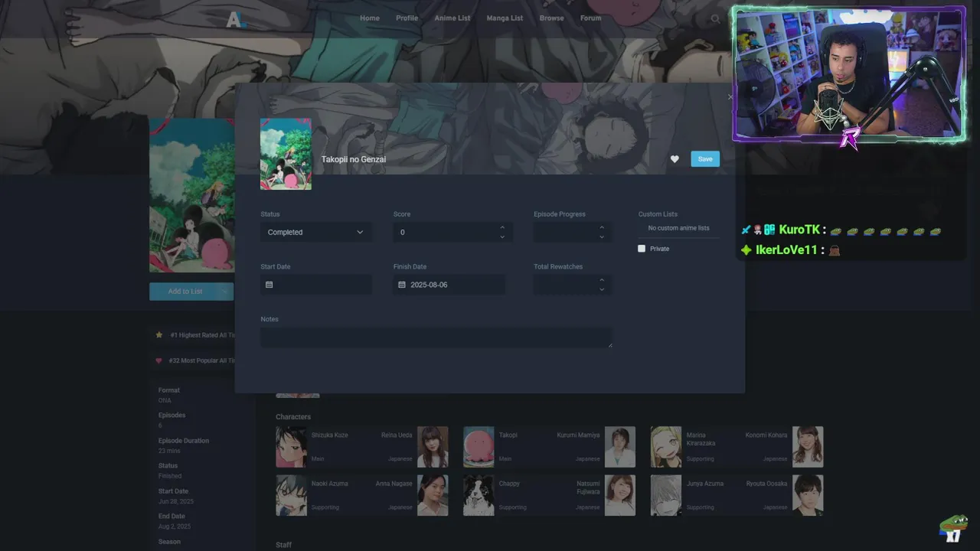The image size is (980, 551).
Task: Open the Profile nav item
Action: coord(407,18)
